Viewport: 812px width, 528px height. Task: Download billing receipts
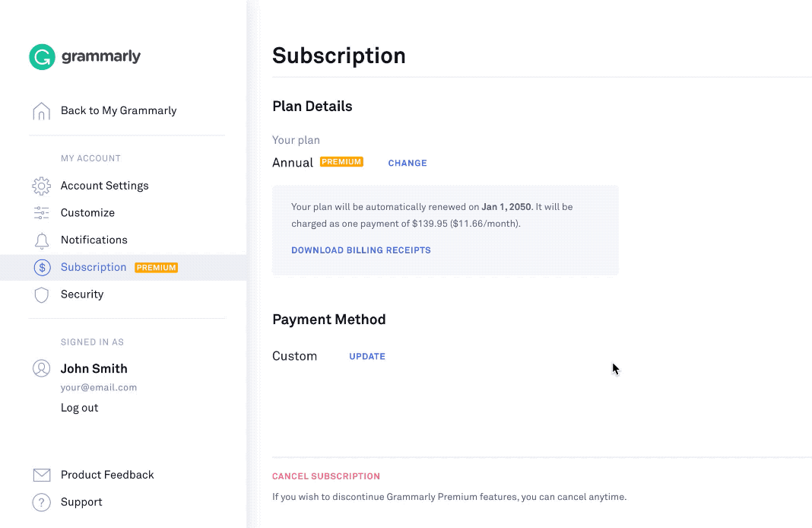click(x=361, y=250)
